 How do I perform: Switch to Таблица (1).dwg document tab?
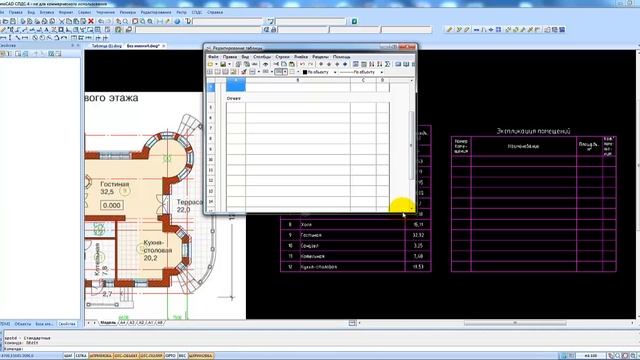click(107, 46)
